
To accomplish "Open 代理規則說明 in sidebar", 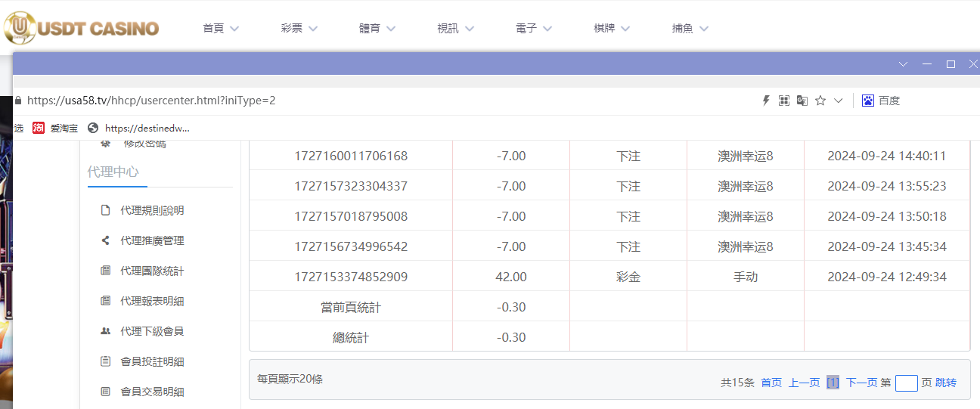I will (152, 210).
